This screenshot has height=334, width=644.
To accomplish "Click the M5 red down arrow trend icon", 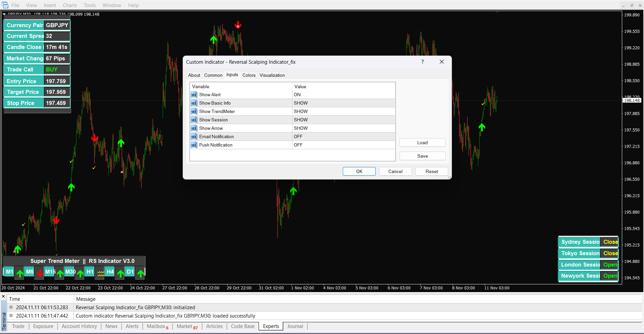I will 40,273.
